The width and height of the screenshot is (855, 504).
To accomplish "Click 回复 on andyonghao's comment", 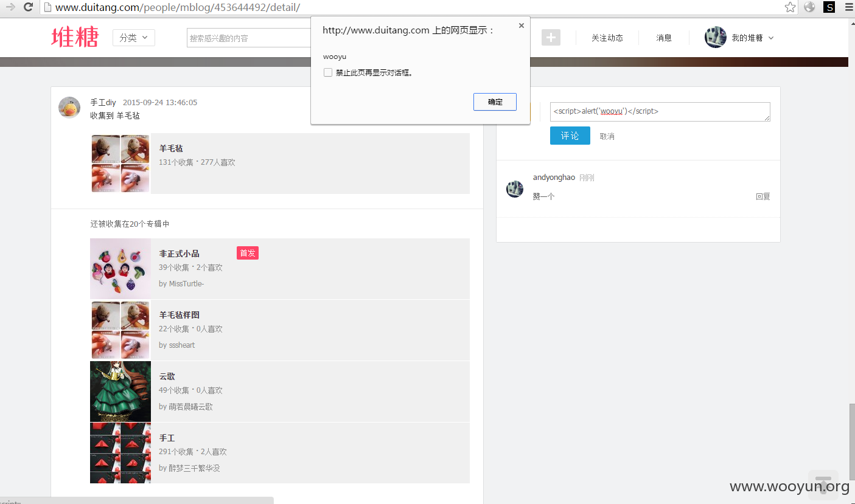I will point(763,196).
